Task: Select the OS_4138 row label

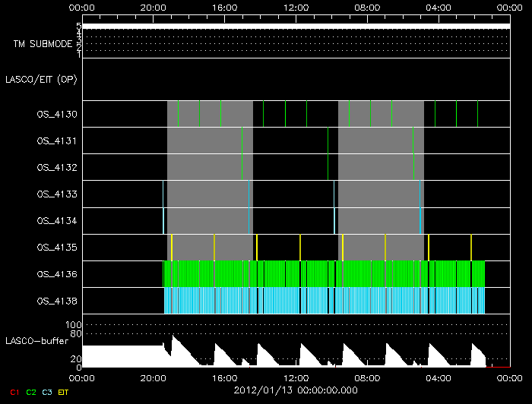Action: point(57,301)
